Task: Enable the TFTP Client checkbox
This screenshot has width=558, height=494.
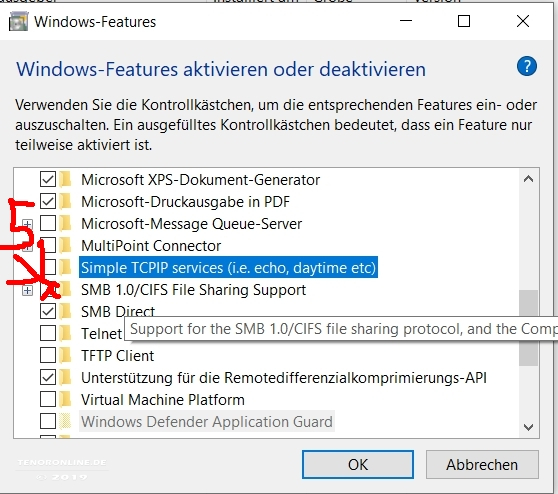Action: (48, 356)
